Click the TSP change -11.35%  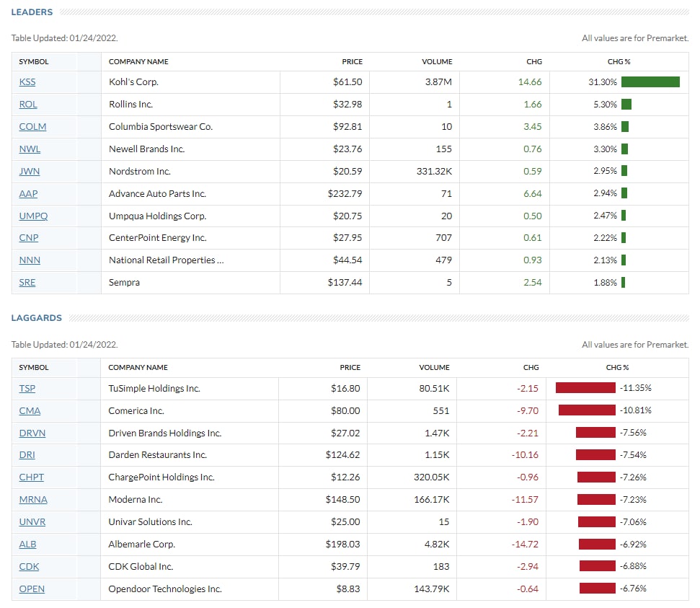pos(635,388)
